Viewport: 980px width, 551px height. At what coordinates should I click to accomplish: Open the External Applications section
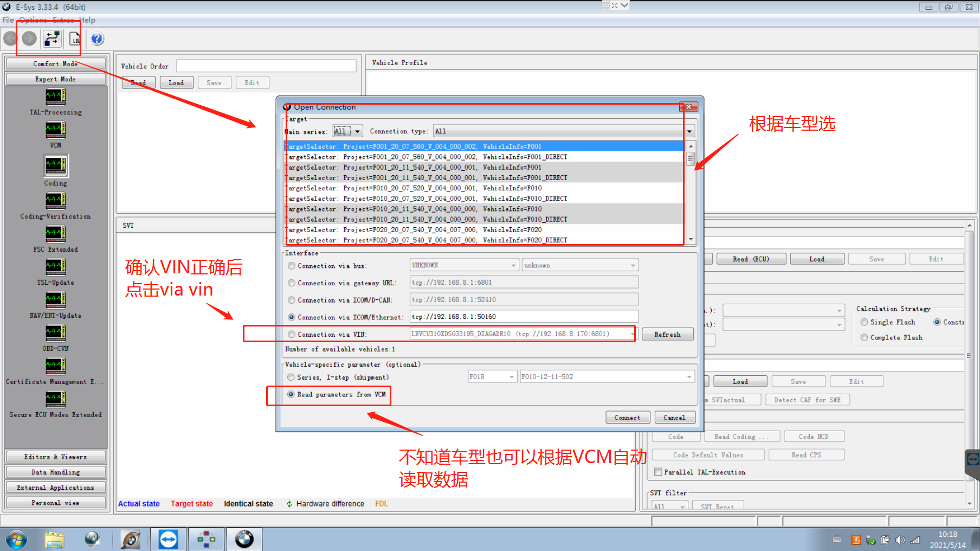pyautogui.click(x=55, y=487)
